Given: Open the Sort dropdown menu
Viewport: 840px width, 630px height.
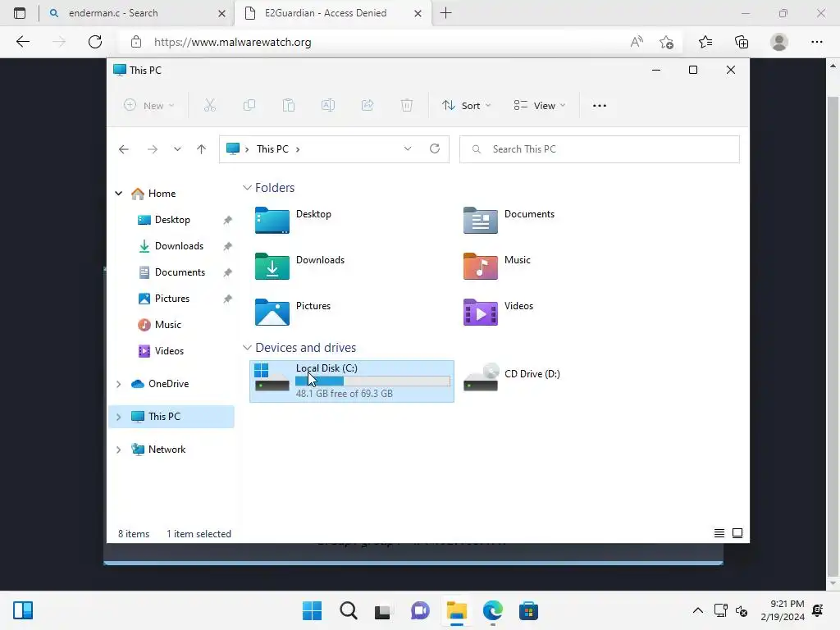Looking at the screenshot, I should tap(467, 106).
